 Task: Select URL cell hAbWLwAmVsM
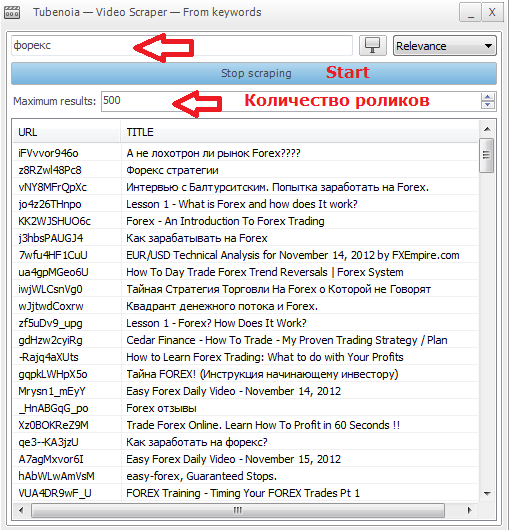pos(56,476)
